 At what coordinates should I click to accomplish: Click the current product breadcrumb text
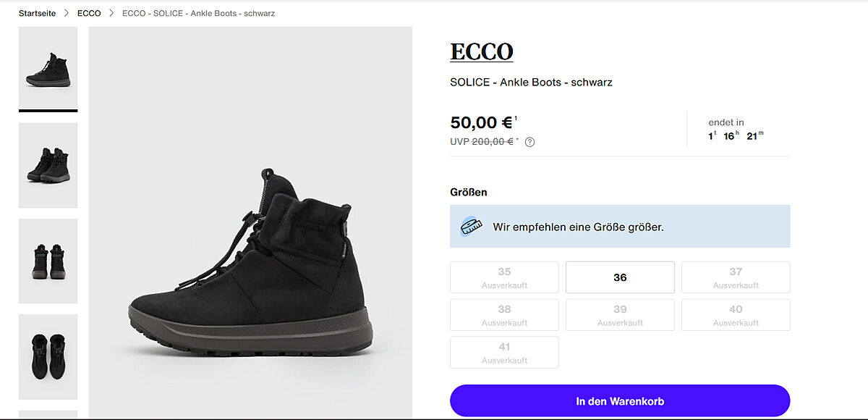(x=198, y=14)
